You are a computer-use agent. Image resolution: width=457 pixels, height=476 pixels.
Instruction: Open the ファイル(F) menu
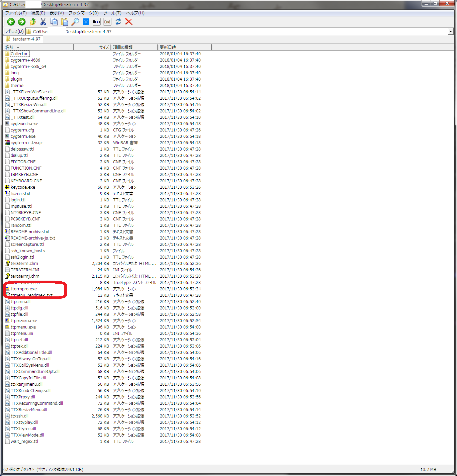click(16, 13)
